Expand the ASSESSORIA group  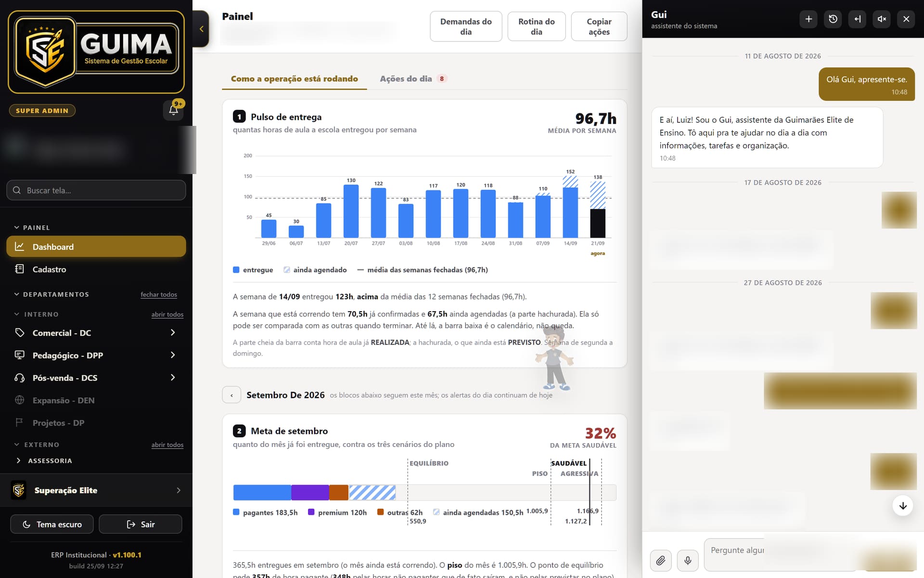(x=44, y=461)
